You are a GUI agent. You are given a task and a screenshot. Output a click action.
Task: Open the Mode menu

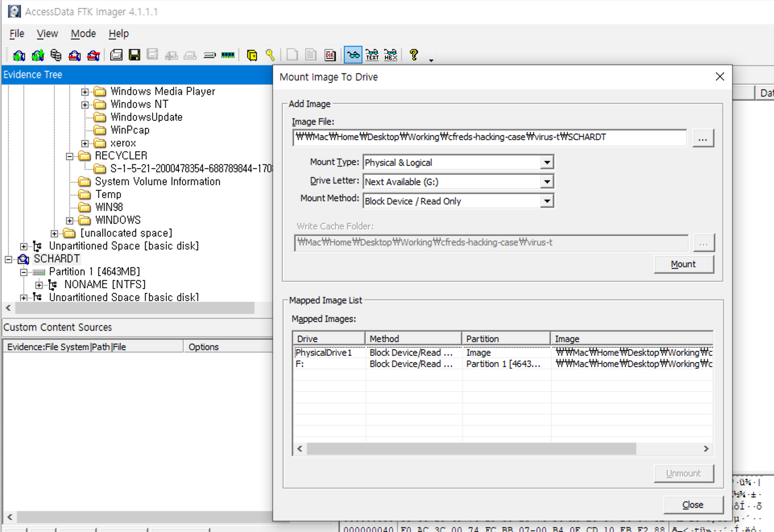tap(83, 34)
